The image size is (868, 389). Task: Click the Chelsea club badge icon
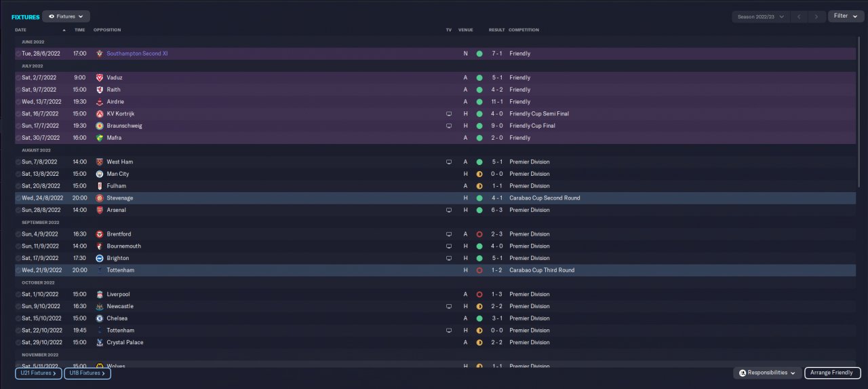[100, 318]
